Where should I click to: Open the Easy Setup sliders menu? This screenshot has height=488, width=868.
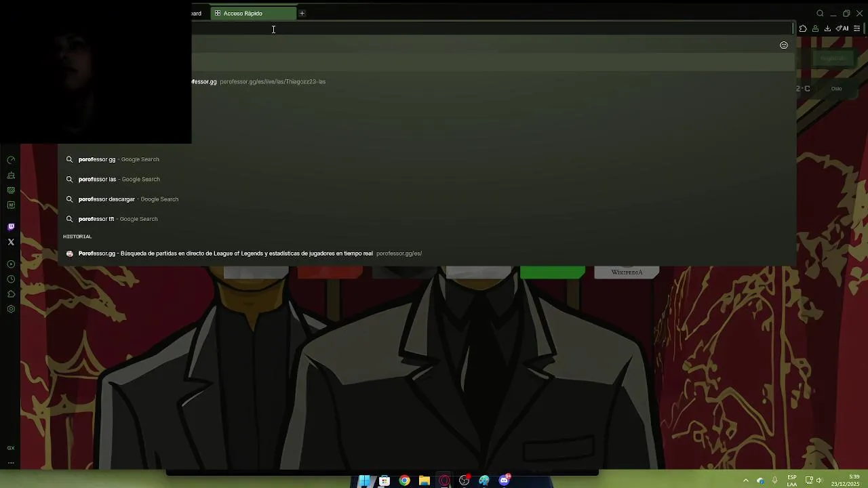(857, 28)
